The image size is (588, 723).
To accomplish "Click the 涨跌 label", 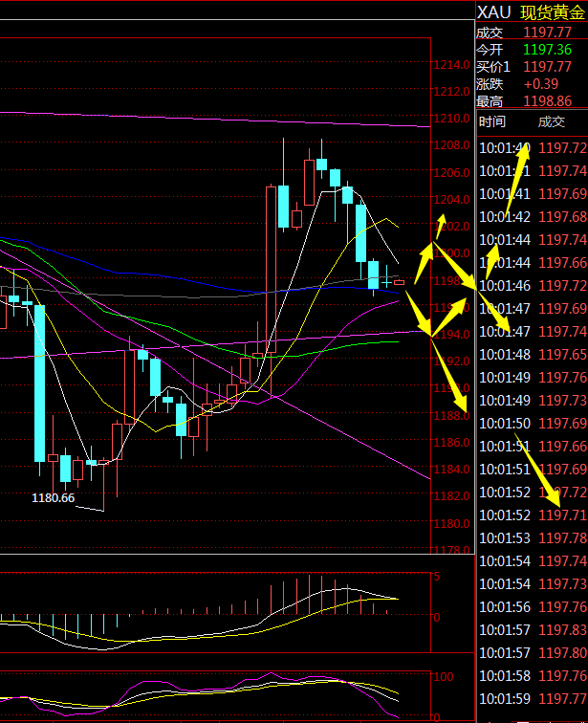I will click(490, 84).
